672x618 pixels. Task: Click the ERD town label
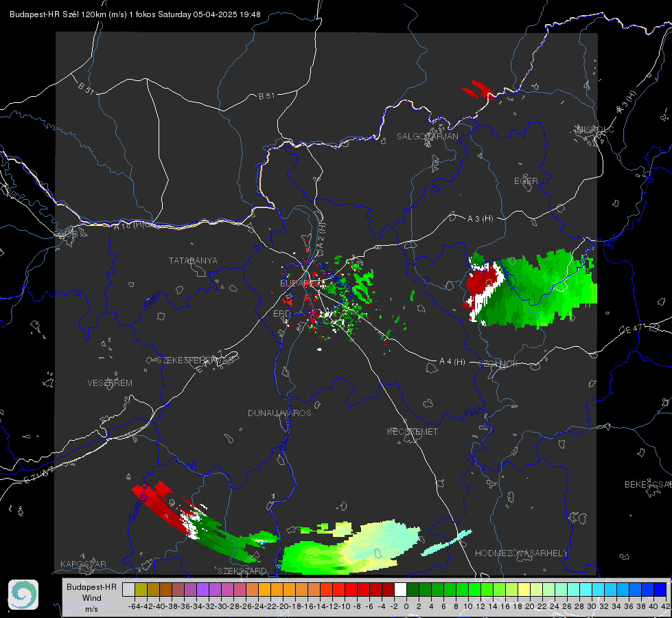point(281,314)
